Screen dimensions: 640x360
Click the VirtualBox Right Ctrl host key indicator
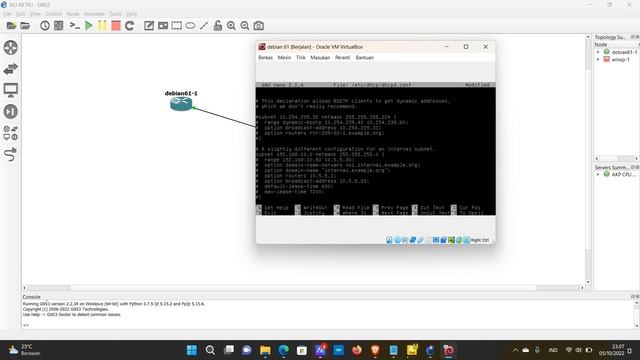point(480,240)
